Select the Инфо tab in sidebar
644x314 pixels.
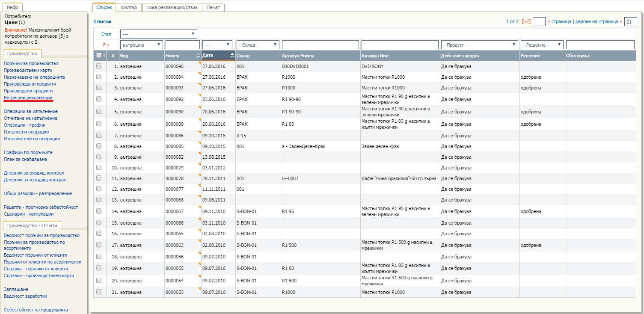tap(12, 7)
